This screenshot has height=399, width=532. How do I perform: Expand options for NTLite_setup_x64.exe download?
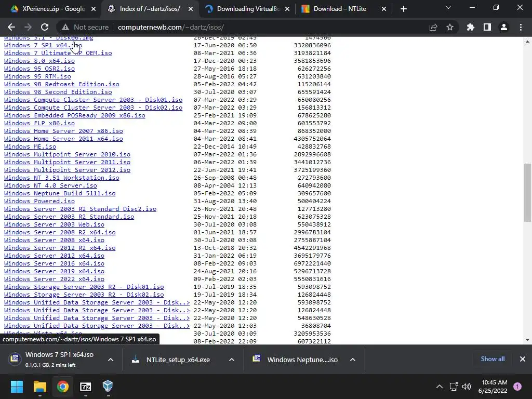click(x=232, y=360)
